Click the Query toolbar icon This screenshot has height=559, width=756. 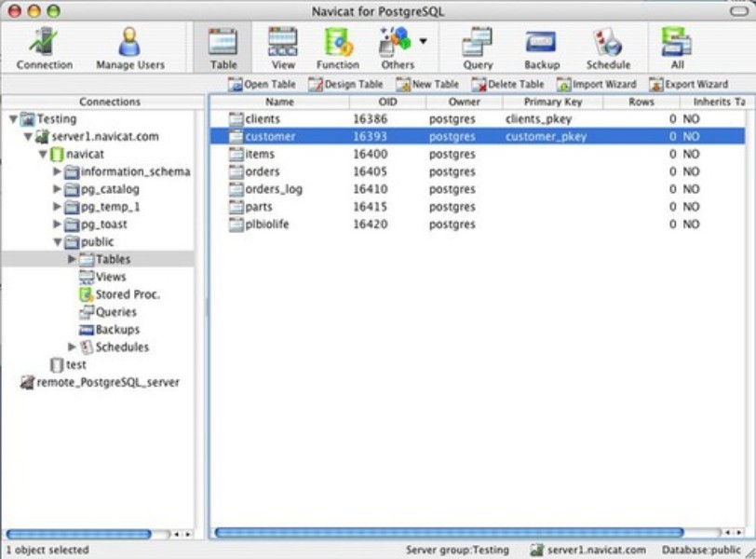(478, 48)
